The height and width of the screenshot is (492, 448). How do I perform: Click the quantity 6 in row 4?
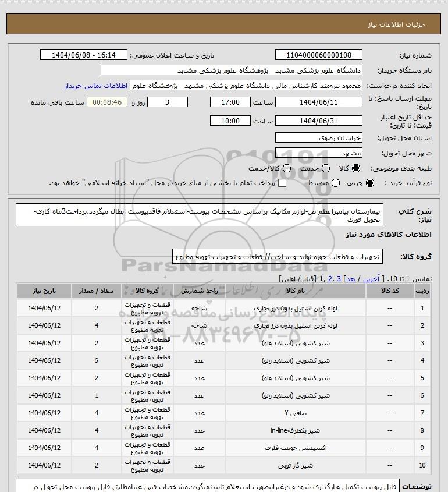(x=96, y=361)
